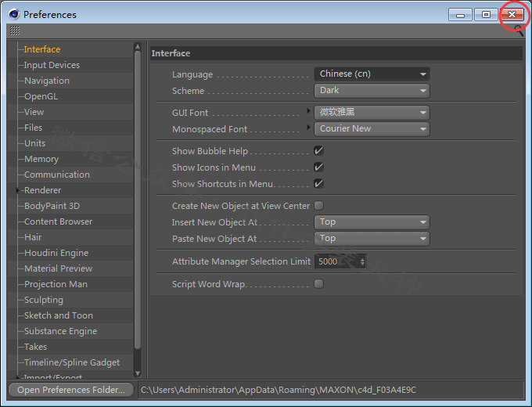This screenshot has width=532, height=407.
Task: Select Input Devices category
Action: [52, 65]
